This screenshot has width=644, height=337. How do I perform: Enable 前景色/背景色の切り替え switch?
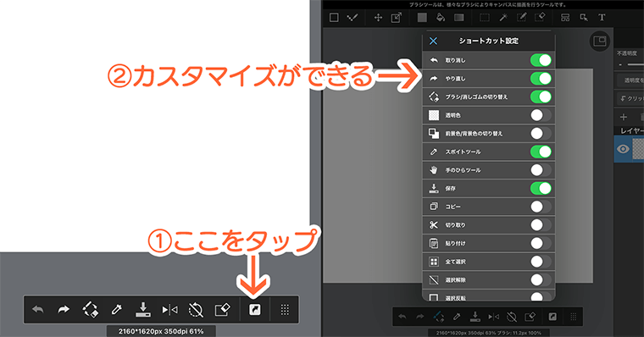click(x=541, y=134)
